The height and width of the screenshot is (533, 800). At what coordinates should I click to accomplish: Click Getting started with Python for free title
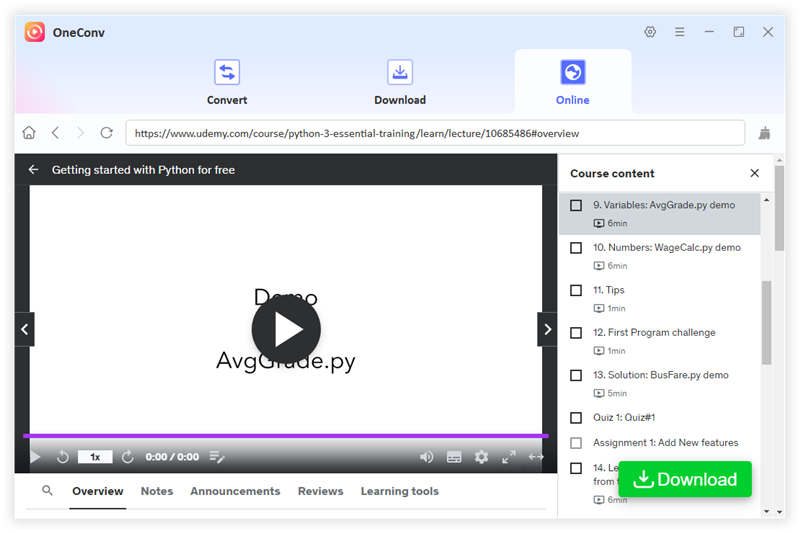143,170
